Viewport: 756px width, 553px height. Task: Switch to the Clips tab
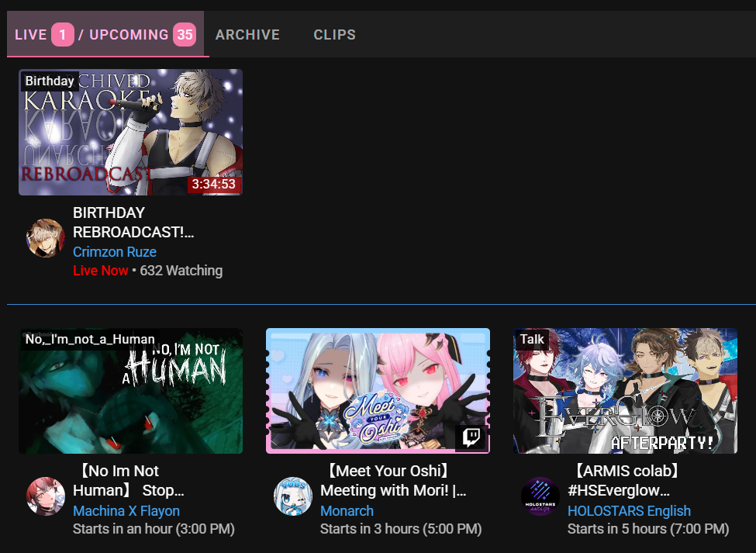pyautogui.click(x=335, y=35)
